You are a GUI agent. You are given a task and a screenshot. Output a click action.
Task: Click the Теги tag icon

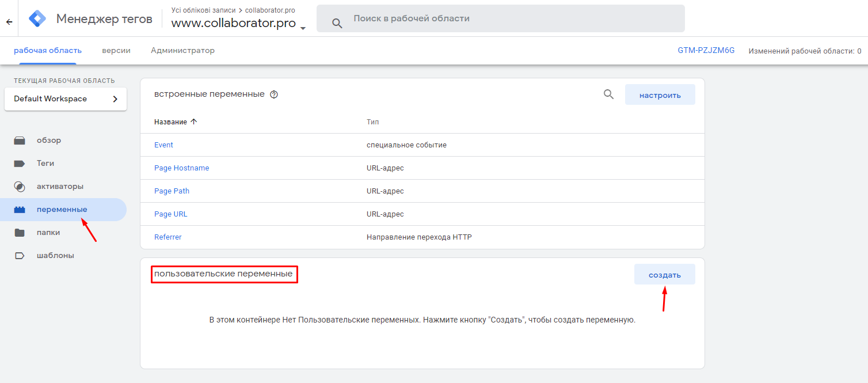click(20, 164)
